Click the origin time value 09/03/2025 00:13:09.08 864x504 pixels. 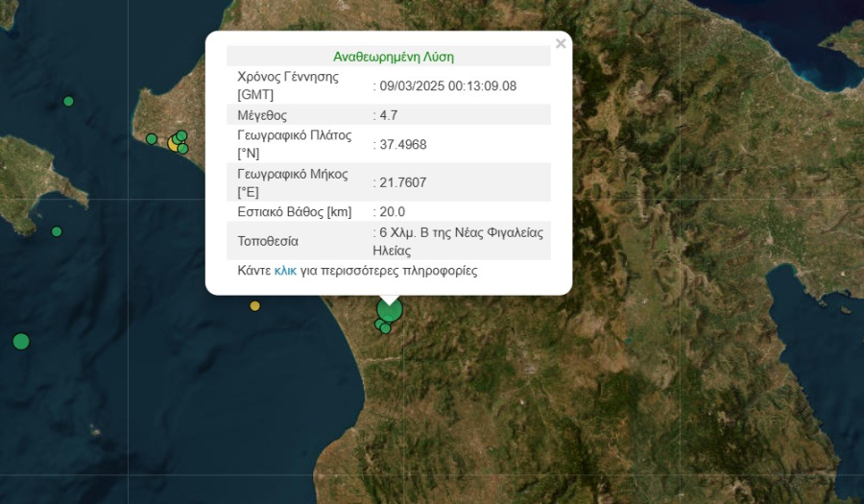[x=448, y=86]
